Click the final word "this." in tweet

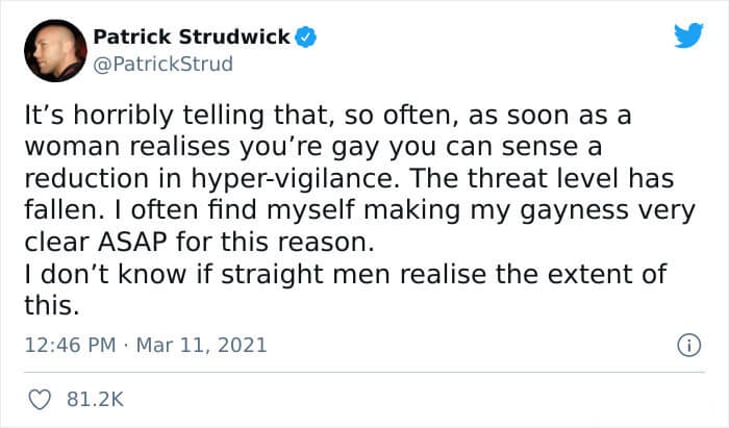tap(52, 306)
